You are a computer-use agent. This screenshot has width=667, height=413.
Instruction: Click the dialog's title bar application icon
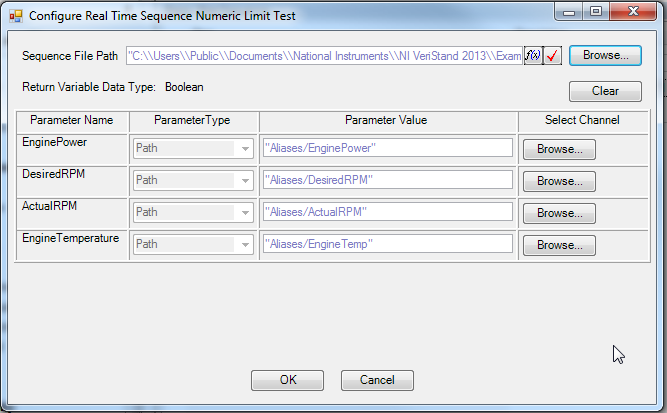pyautogui.click(x=17, y=16)
